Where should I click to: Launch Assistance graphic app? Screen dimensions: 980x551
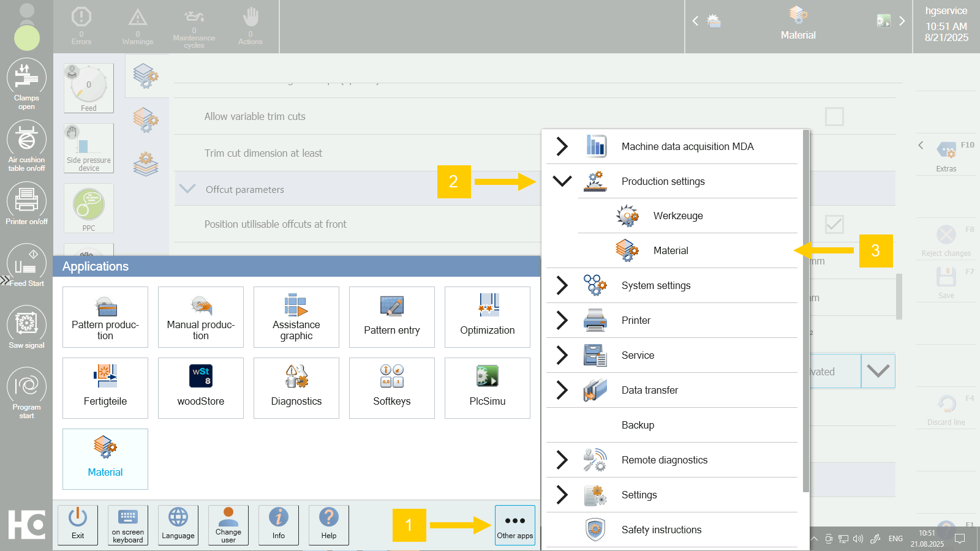(x=296, y=317)
